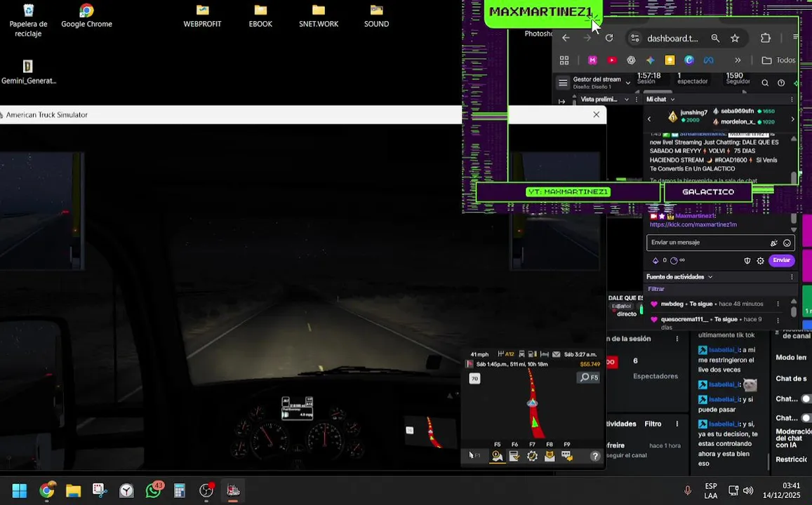
Task: Click the browser back arrow
Action: [566, 38]
